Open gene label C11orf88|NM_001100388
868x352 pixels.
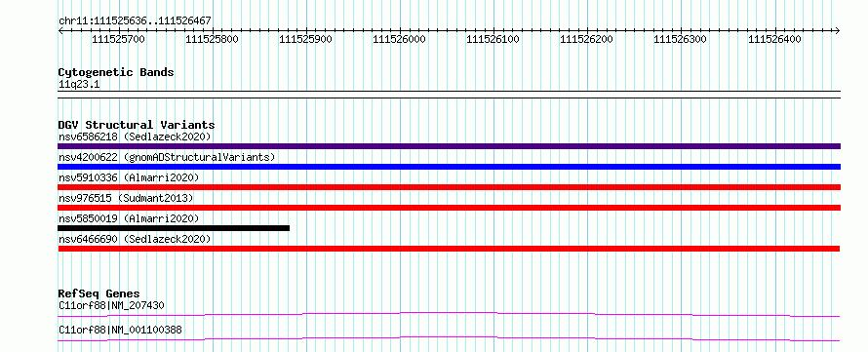coord(120,331)
